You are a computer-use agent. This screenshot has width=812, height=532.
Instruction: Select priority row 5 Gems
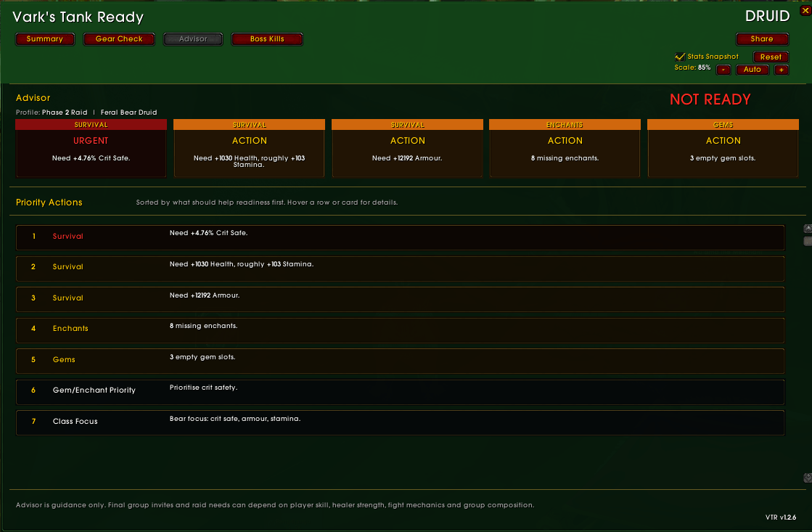click(x=401, y=361)
